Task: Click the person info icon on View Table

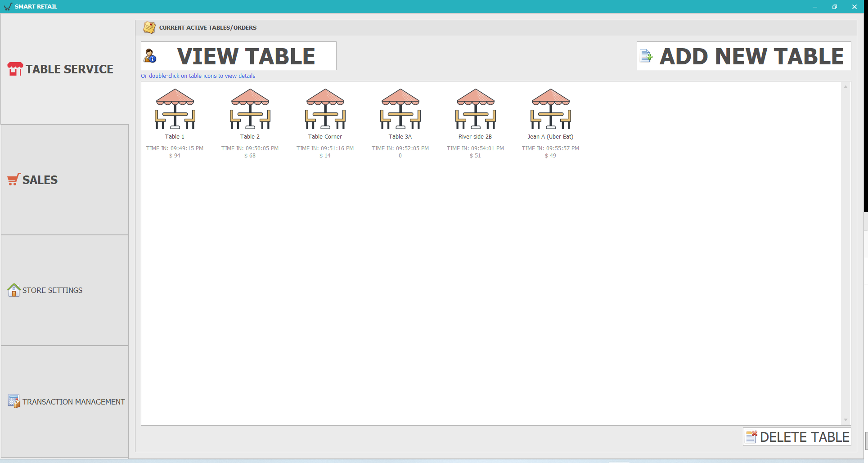Action: point(150,56)
